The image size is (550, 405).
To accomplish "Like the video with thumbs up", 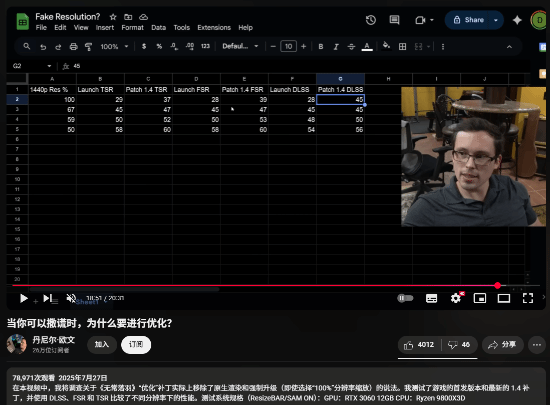I will coord(419,345).
